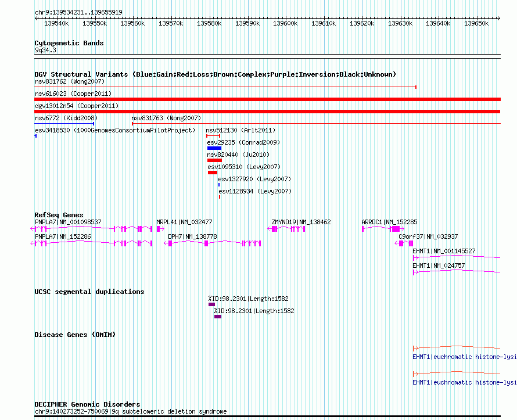
Task: Select the nsv616023 (Cooper2011) red loss bar
Action: [x=267, y=99]
